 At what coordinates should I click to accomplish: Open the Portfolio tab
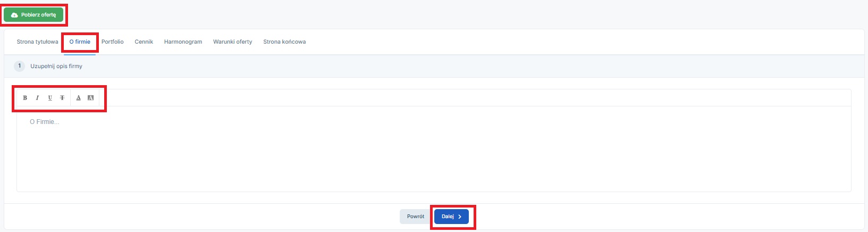[113, 42]
